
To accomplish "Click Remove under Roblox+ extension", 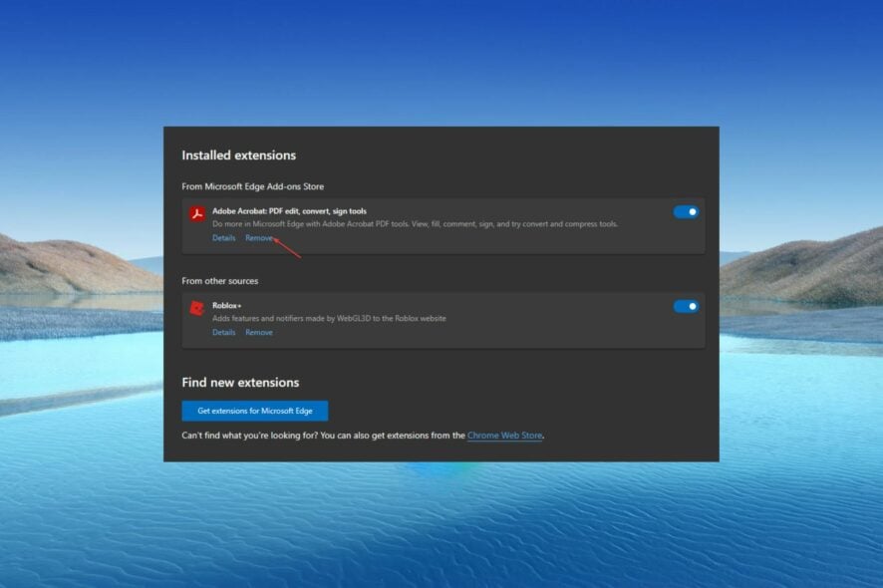I will [259, 332].
